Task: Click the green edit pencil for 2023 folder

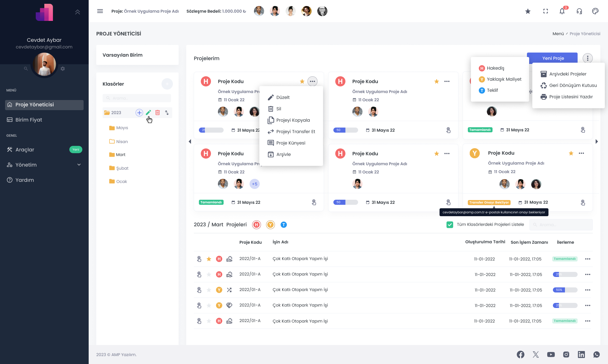Action: click(x=149, y=113)
